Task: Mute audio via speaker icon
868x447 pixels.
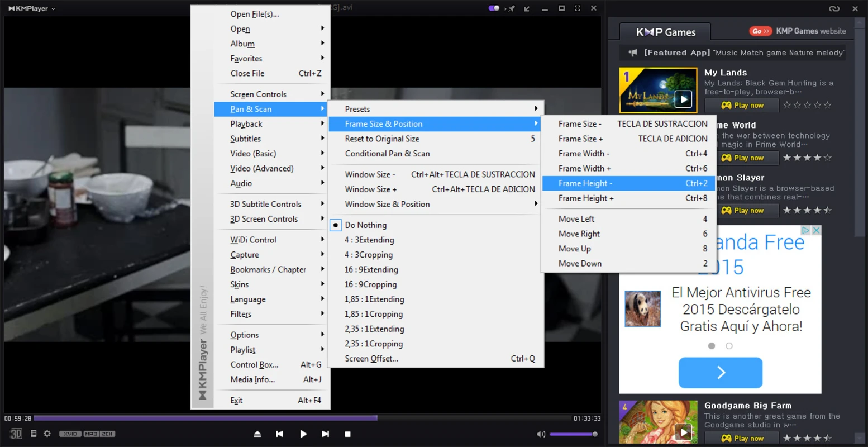Action: click(541, 434)
